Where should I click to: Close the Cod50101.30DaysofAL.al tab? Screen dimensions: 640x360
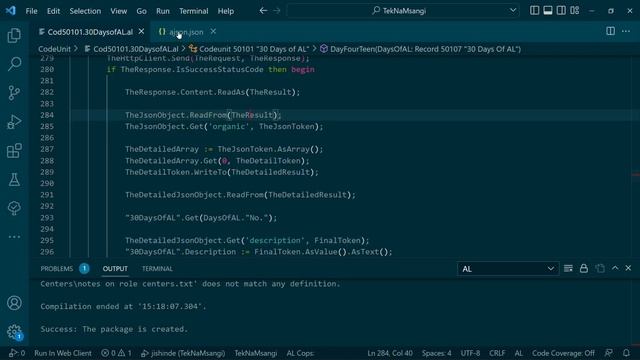[x=141, y=31]
